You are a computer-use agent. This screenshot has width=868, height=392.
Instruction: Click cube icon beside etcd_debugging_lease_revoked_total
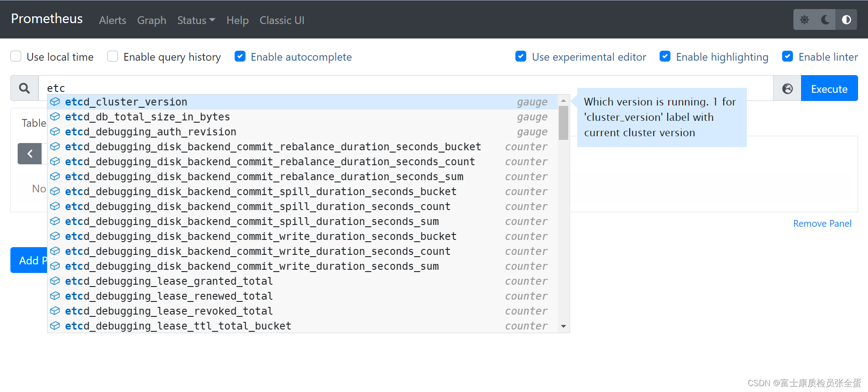coord(55,311)
